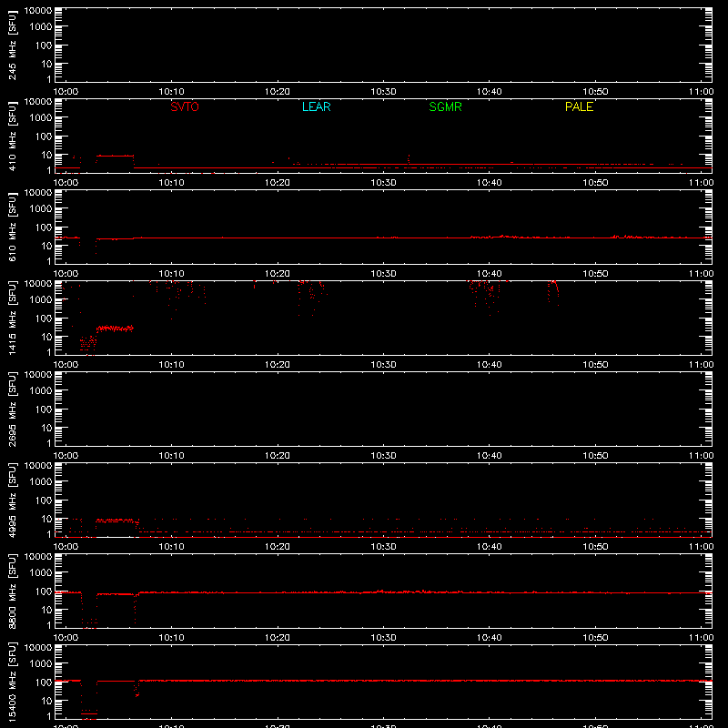Screen dimensions: 728x728
Task: Click the 1000 tick label on 610 MHz axis
Action: [41, 209]
